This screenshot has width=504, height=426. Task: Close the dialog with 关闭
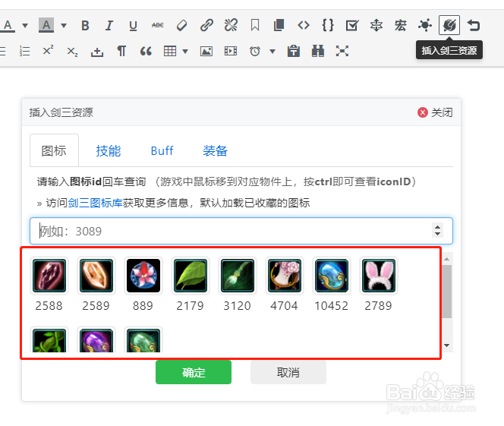point(435,112)
